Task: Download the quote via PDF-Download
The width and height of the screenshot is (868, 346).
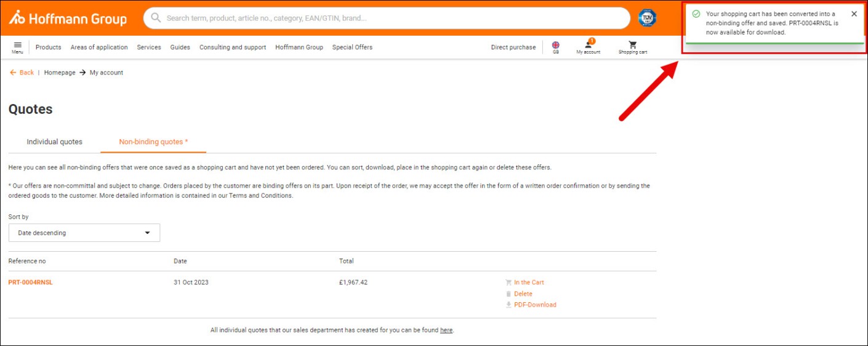Action: point(534,305)
